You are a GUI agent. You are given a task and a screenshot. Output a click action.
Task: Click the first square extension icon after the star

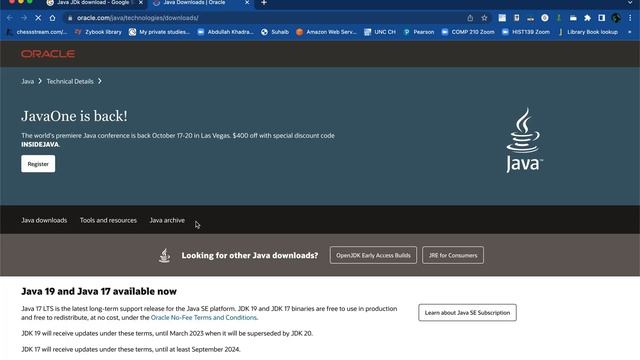(502, 18)
